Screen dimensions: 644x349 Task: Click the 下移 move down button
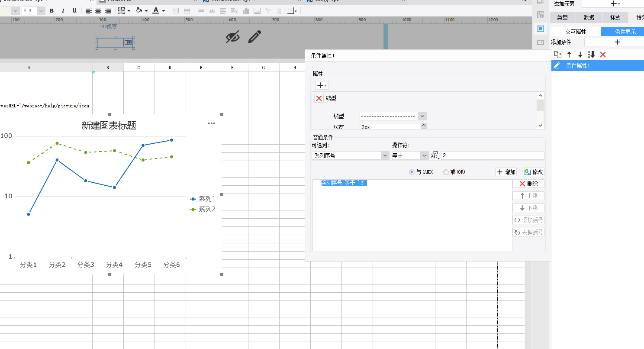(x=528, y=208)
